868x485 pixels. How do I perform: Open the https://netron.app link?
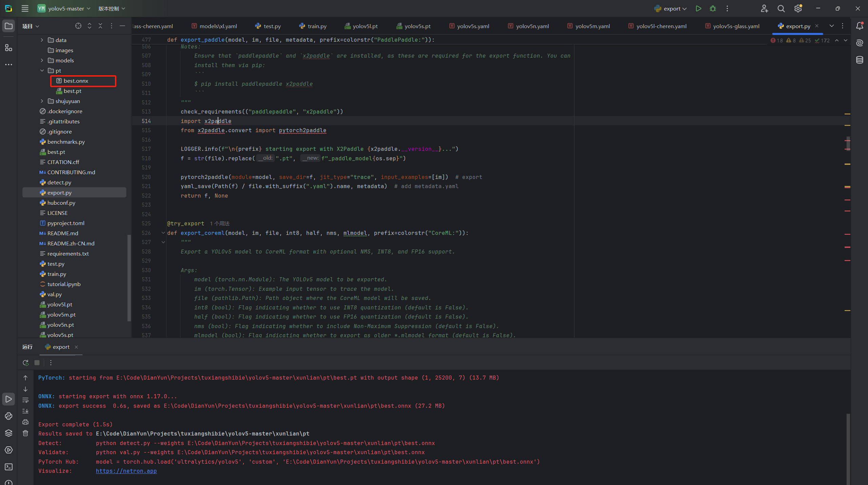[x=126, y=471]
